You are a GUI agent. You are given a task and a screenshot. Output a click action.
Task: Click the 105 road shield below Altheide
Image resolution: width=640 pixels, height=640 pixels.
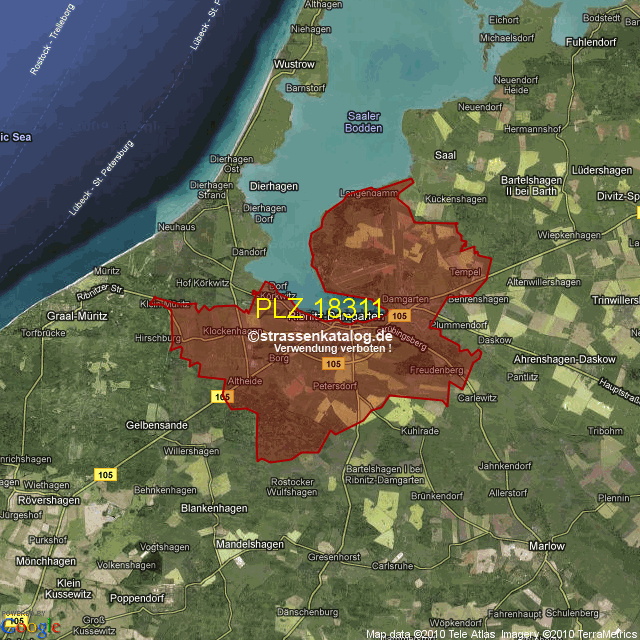(x=222, y=397)
